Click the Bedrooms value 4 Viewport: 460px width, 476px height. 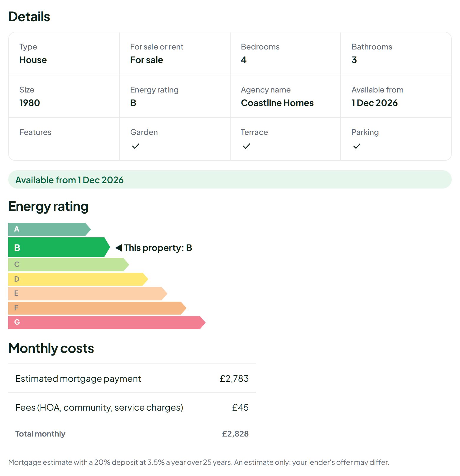pyautogui.click(x=244, y=60)
